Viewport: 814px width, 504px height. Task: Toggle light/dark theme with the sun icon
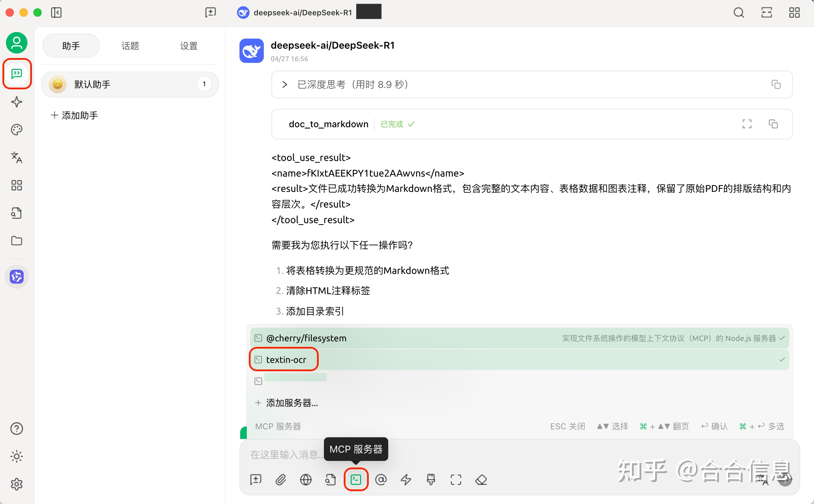point(16,456)
